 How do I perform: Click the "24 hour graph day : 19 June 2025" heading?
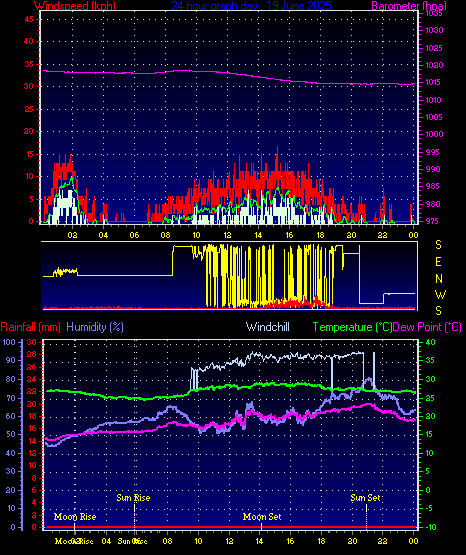tap(252, 5)
